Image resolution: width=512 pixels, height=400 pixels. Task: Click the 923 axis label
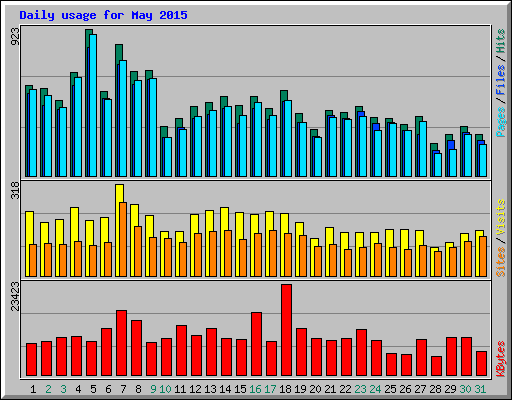[15, 36]
